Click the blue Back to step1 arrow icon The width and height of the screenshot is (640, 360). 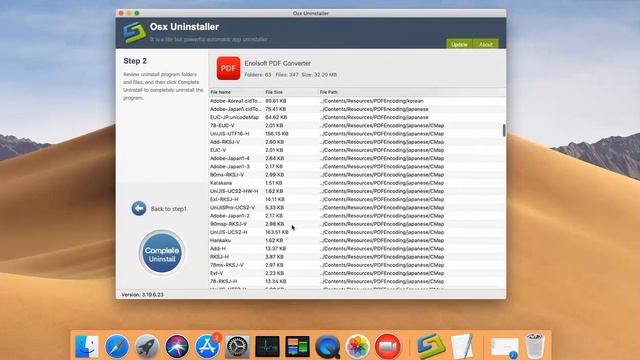[x=139, y=208]
